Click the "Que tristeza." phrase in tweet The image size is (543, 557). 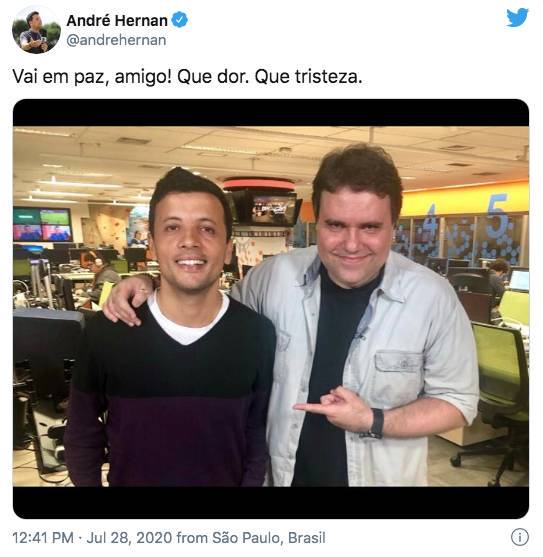(x=308, y=77)
